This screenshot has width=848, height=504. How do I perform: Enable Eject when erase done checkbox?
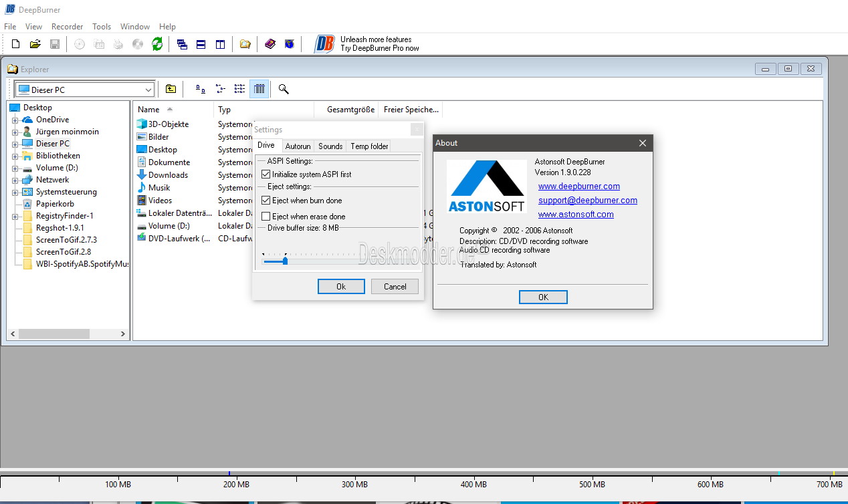tap(266, 217)
